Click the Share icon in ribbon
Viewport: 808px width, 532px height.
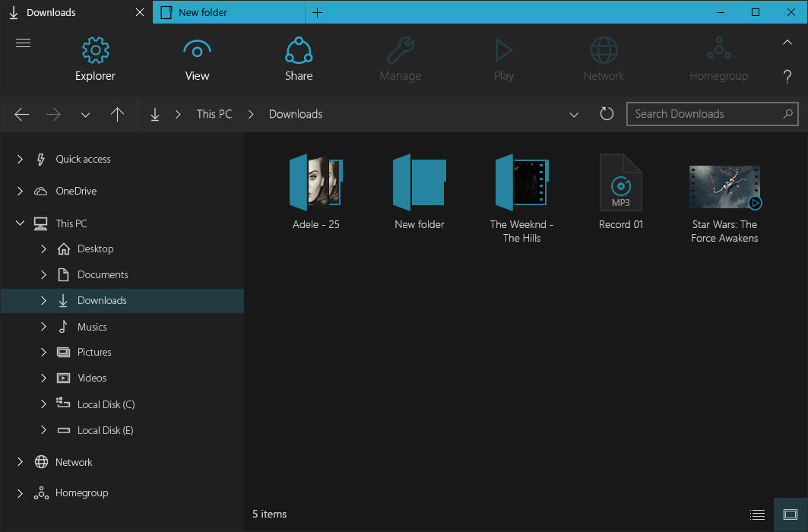tap(299, 49)
